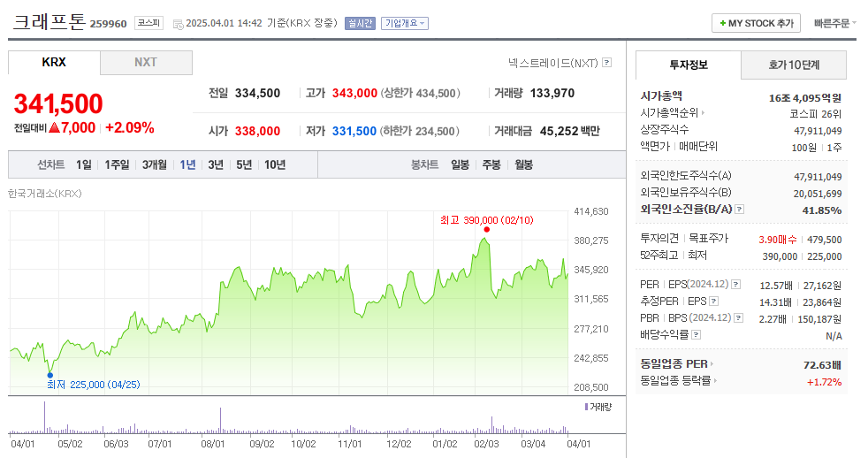The width and height of the screenshot is (868, 458).
Task: Switch to the KRX tab
Action: point(54,63)
